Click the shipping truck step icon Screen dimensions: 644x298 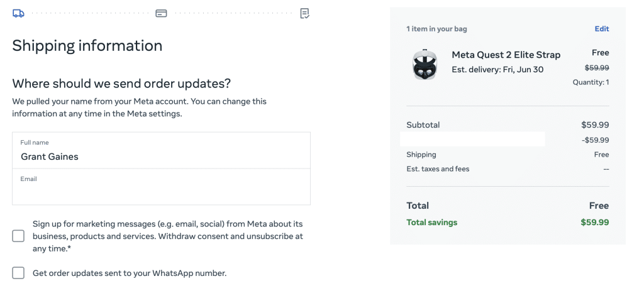point(18,14)
